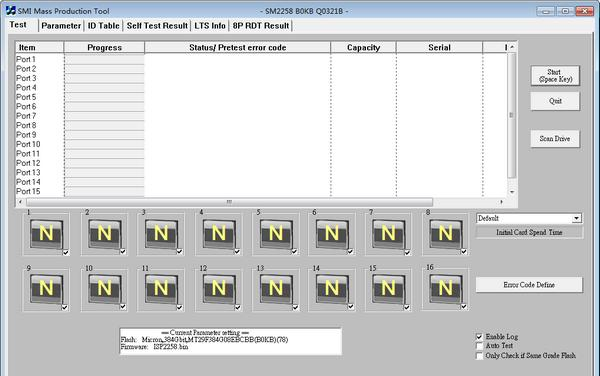Uncheck the port 4 slot checkbox
The image size is (600, 376).
237,252
